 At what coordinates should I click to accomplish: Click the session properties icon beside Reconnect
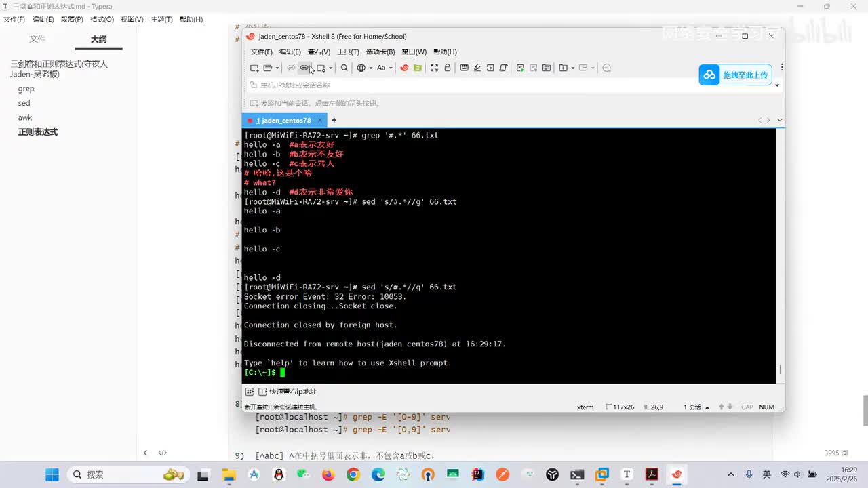(321, 68)
